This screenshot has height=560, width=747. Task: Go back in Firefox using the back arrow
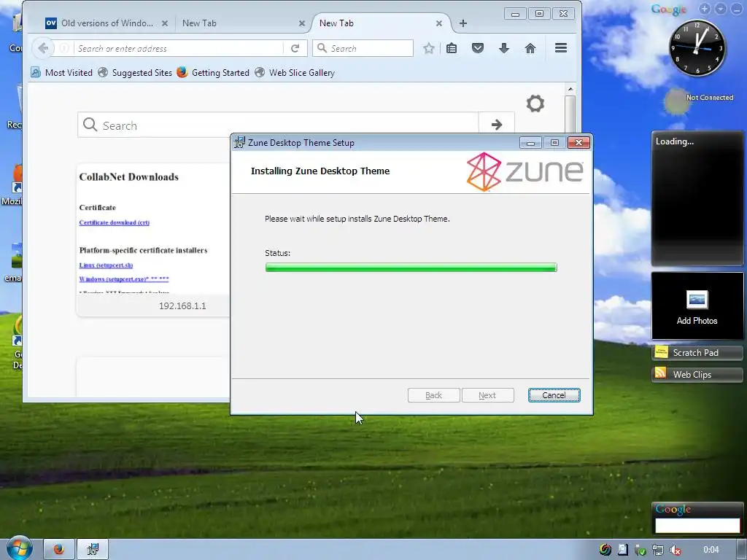[43, 48]
